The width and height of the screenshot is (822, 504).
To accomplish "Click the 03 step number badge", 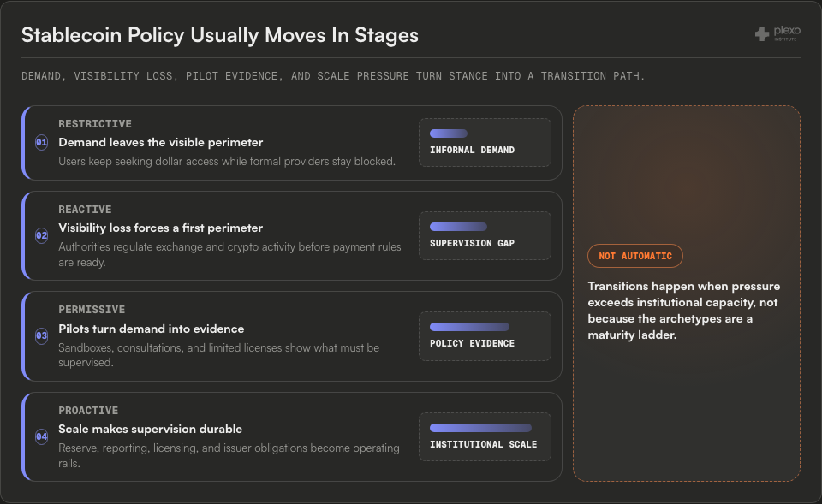I will click(41, 335).
